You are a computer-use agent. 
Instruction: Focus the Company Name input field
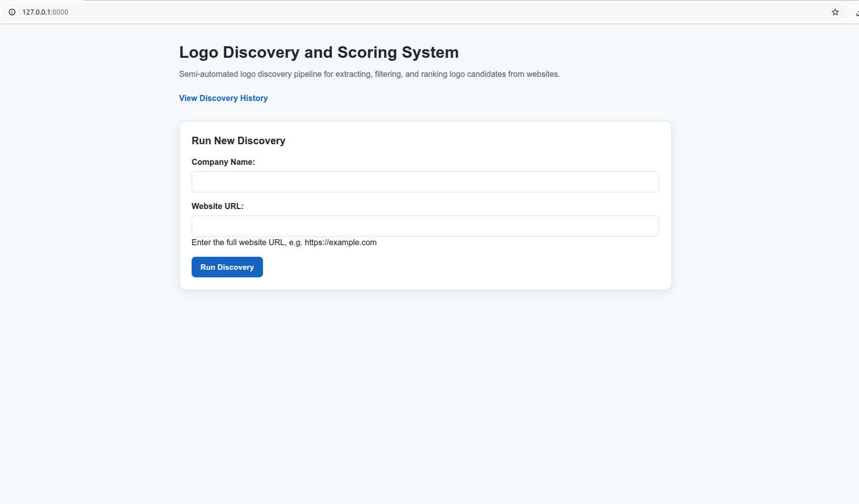coord(425,182)
